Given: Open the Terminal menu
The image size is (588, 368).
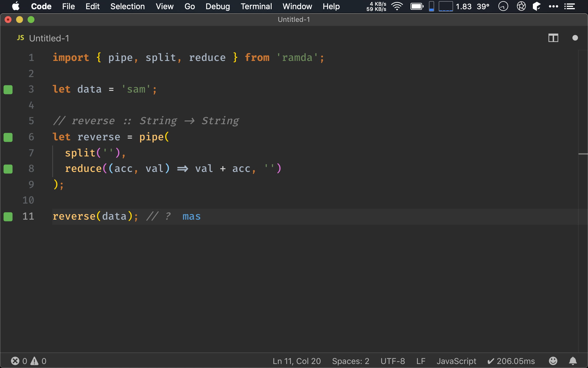Looking at the screenshot, I should [x=256, y=6].
